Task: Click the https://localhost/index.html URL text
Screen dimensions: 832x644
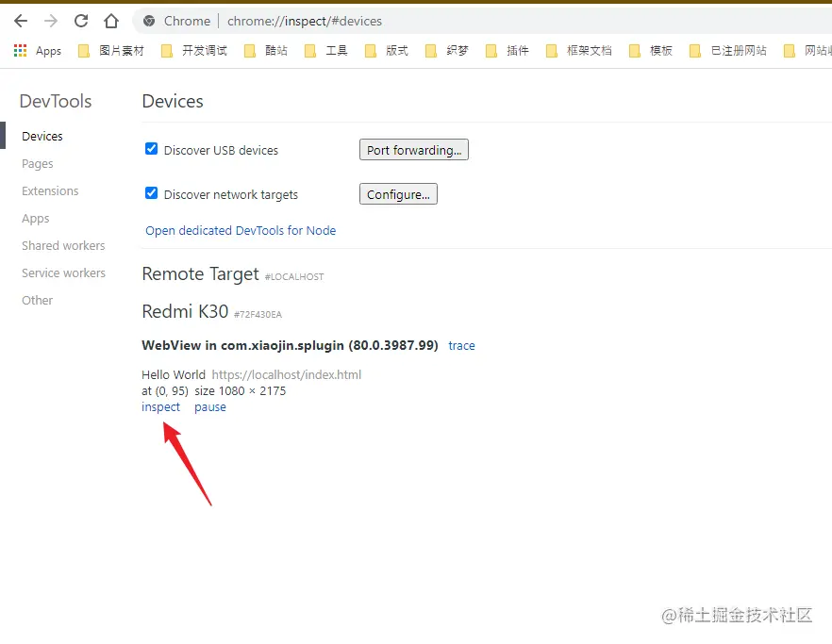Action: click(x=287, y=374)
